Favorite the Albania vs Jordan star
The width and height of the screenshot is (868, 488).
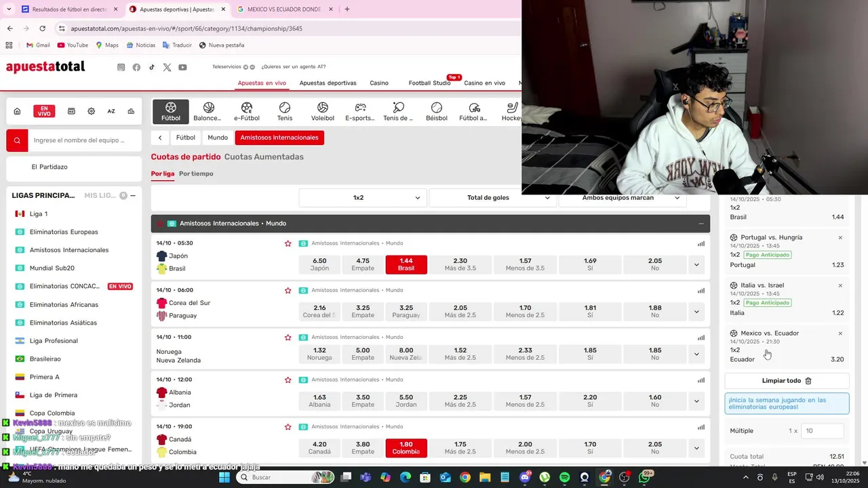[288, 380]
